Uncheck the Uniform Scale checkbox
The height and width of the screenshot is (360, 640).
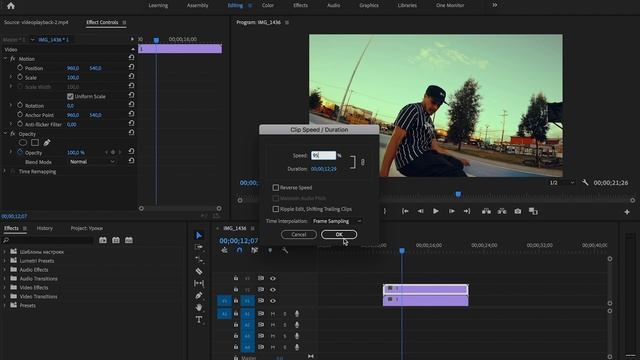pos(70,96)
